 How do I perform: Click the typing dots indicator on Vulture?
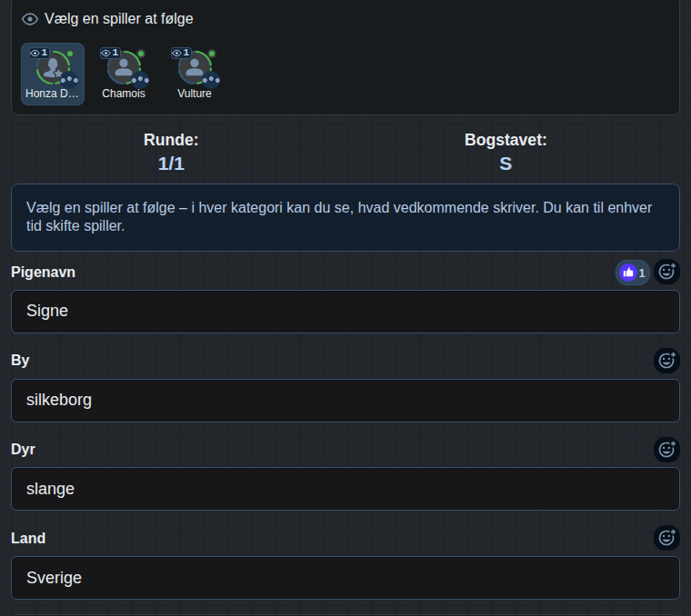pyautogui.click(x=211, y=80)
